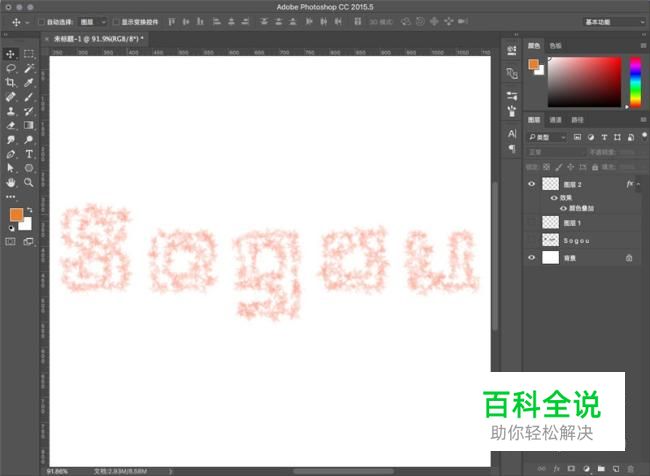Switch to the 色板 tab

click(555, 46)
